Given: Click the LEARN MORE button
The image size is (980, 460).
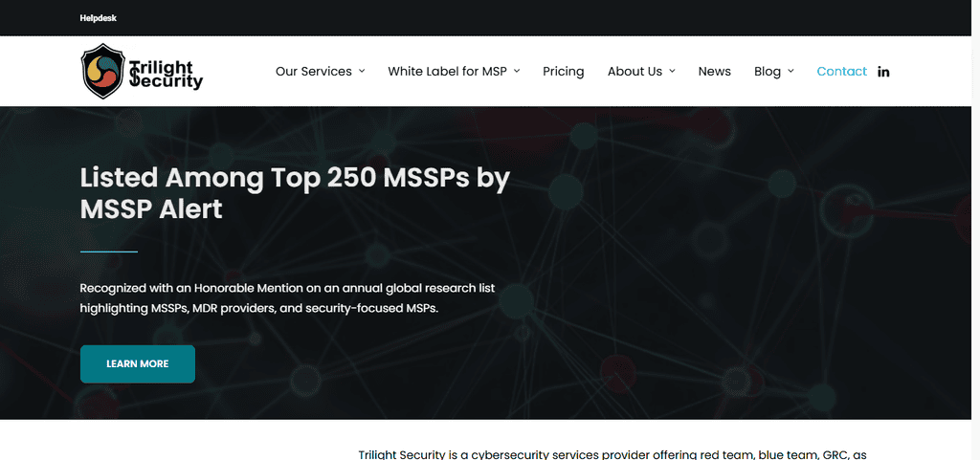Looking at the screenshot, I should click(138, 363).
